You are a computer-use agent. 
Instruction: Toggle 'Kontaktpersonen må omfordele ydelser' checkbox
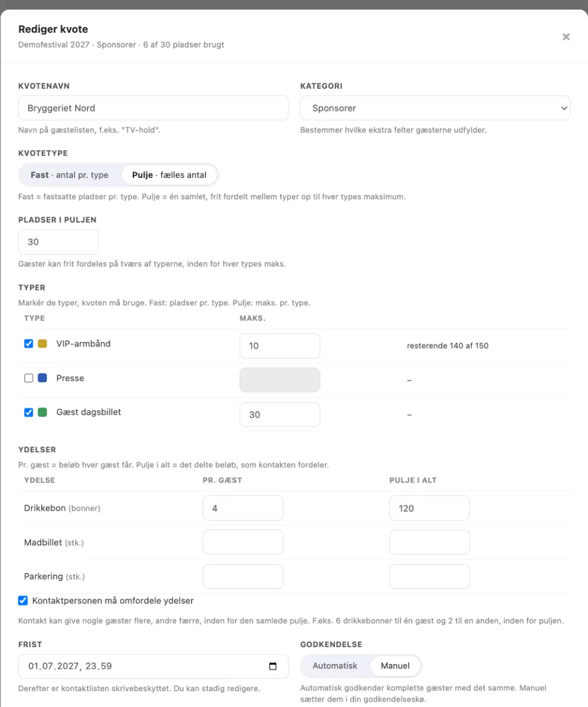point(23,600)
